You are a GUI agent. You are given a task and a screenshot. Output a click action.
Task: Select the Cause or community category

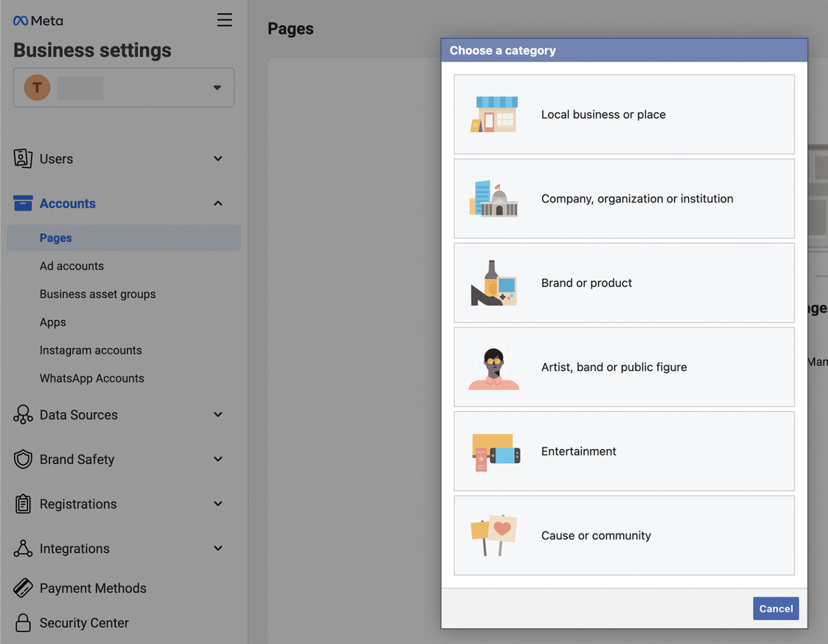(624, 535)
